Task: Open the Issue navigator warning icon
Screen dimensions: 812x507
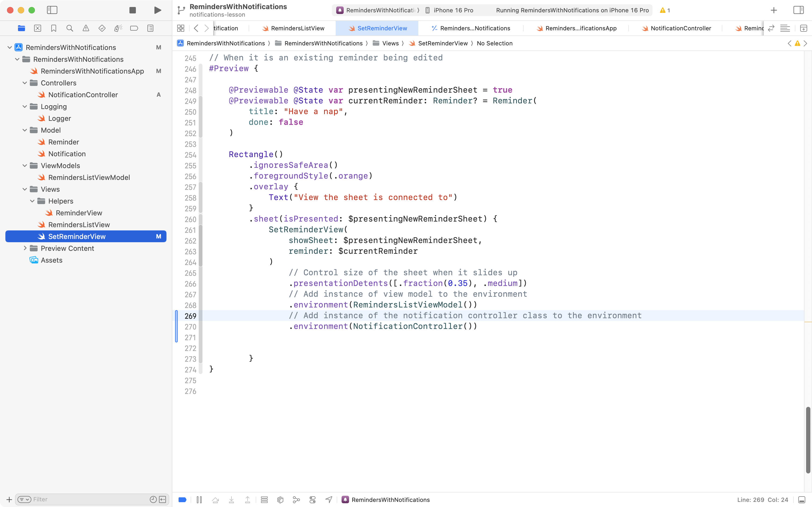Action: point(86,28)
